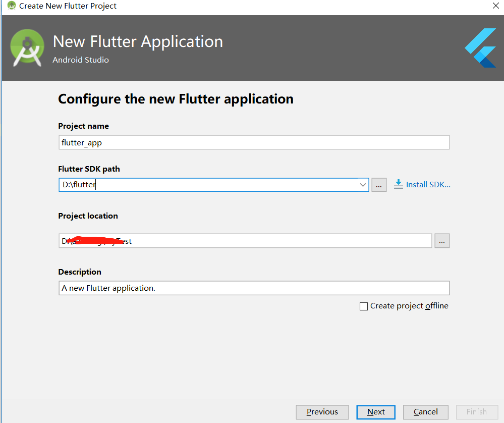The width and height of the screenshot is (504, 423).
Task: Focus the Project name text field
Action: coord(254,142)
